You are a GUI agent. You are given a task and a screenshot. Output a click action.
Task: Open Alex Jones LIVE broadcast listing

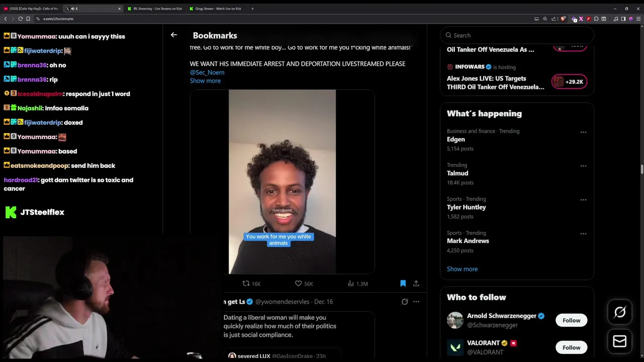point(496,82)
